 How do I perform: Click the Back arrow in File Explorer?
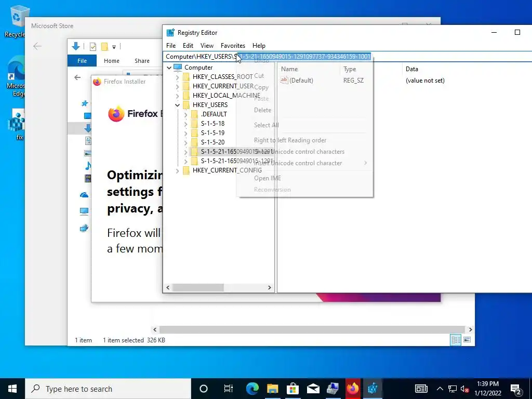click(x=77, y=77)
